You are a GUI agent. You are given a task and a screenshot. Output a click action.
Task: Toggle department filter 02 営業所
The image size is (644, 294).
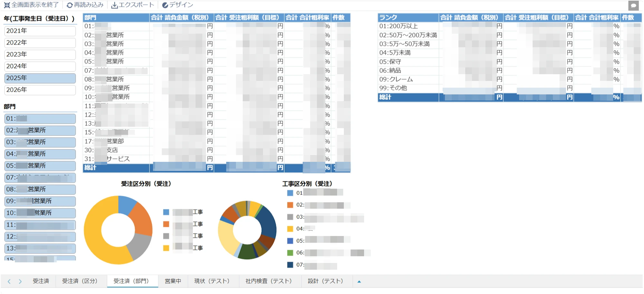click(40, 130)
